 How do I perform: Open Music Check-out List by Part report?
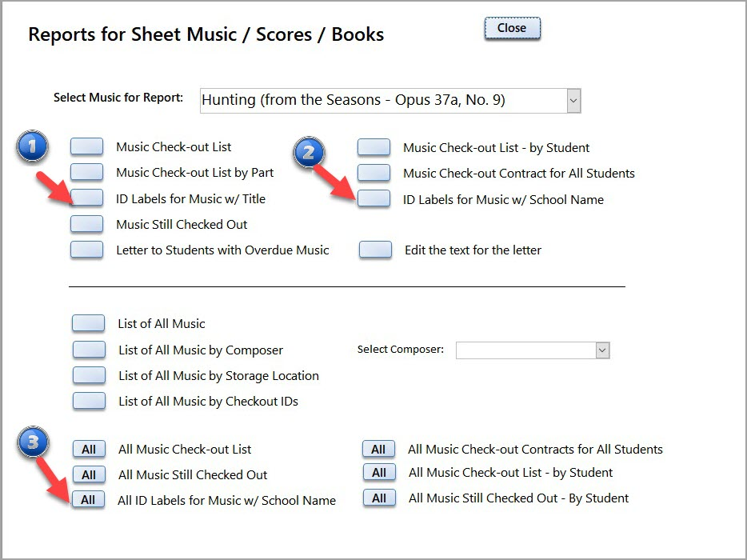86,172
